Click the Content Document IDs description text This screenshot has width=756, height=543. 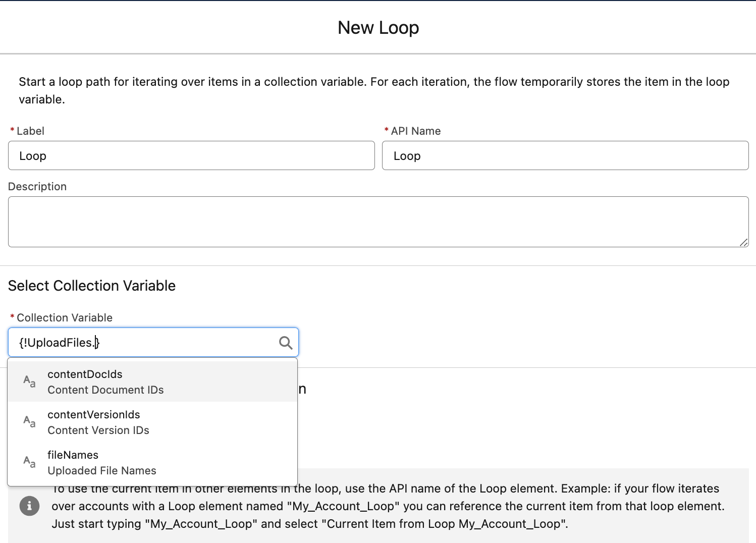pos(105,390)
